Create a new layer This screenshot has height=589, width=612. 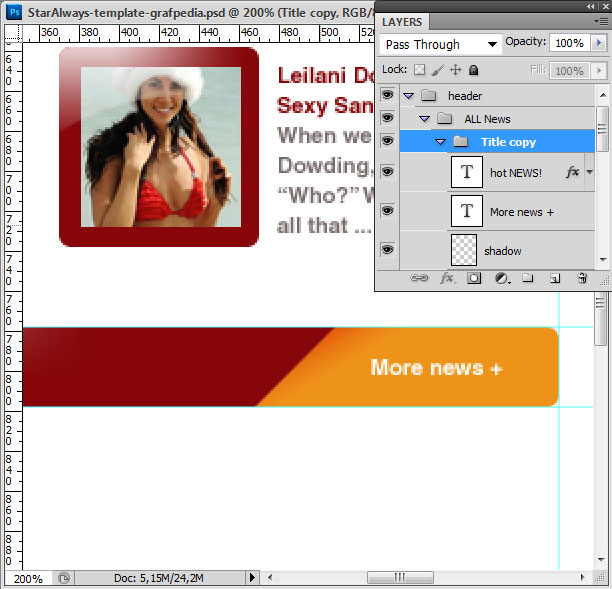(555, 278)
